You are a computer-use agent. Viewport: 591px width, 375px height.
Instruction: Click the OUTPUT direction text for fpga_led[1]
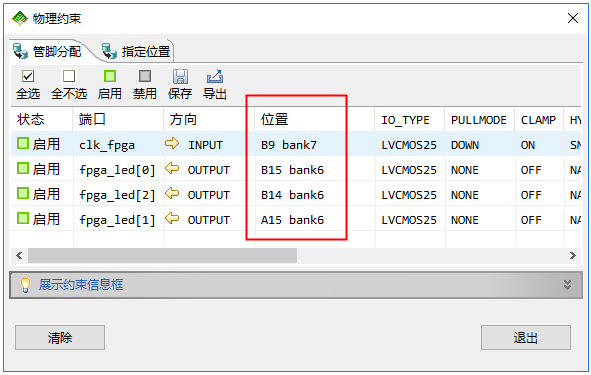click(208, 220)
